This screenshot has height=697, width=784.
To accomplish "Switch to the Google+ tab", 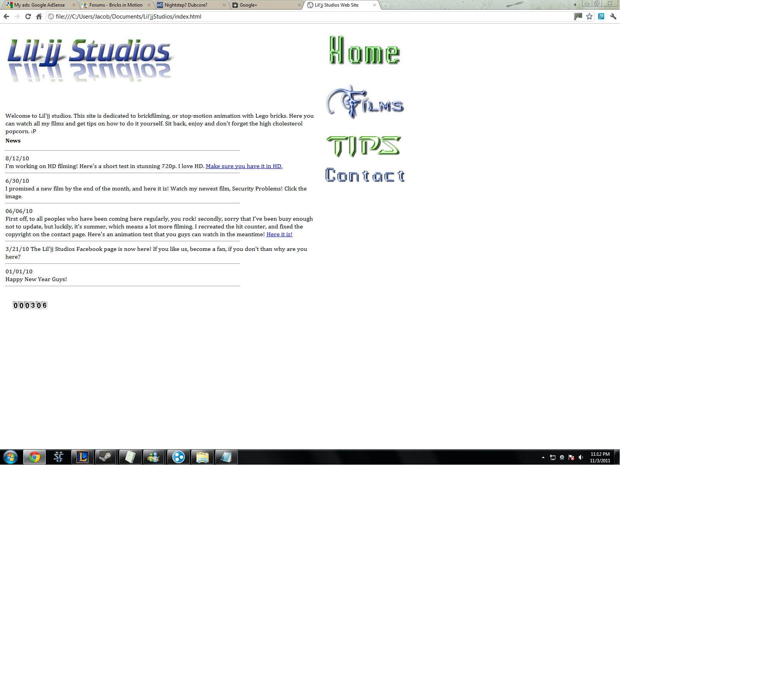I will [x=256, y=5].
